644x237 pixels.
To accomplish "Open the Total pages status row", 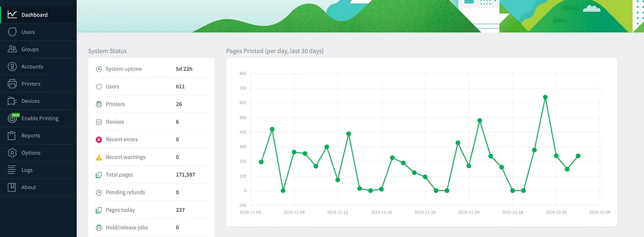I will [151, 175].
